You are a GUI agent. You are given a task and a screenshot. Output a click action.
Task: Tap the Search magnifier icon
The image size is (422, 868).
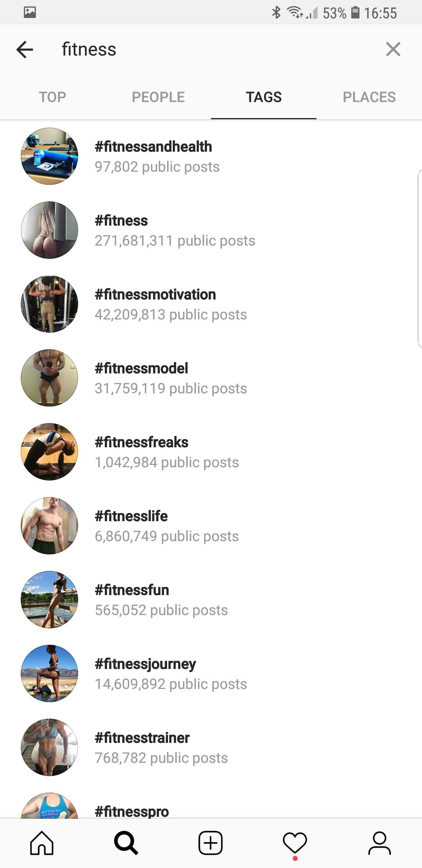126,843
